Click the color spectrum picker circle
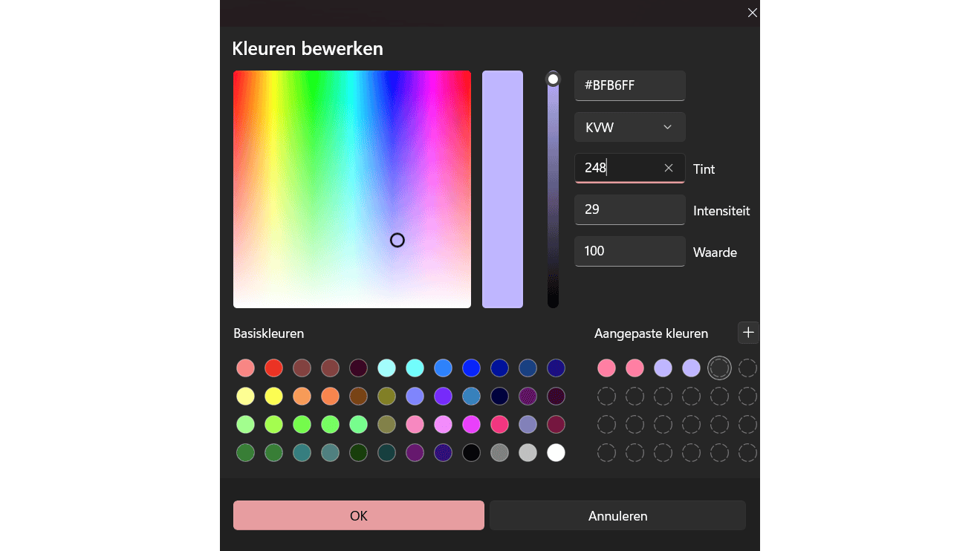The width and height of the screenshot is (980, 551). [x=397, y=240]
